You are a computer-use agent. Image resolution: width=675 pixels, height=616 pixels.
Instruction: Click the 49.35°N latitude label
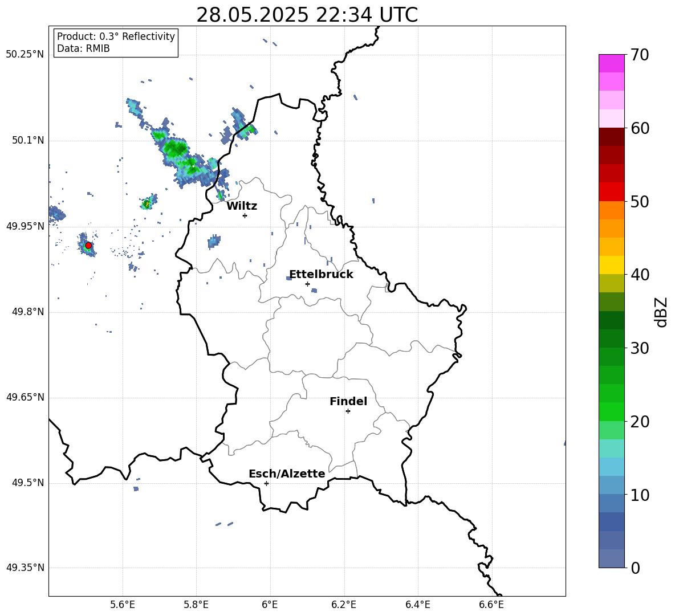(x=25, y=568)
